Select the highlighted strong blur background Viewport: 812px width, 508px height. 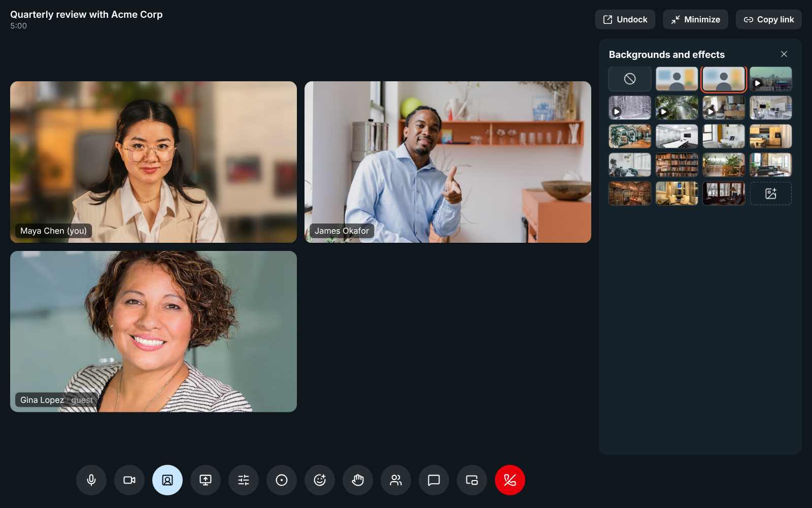tap(724, 79)
